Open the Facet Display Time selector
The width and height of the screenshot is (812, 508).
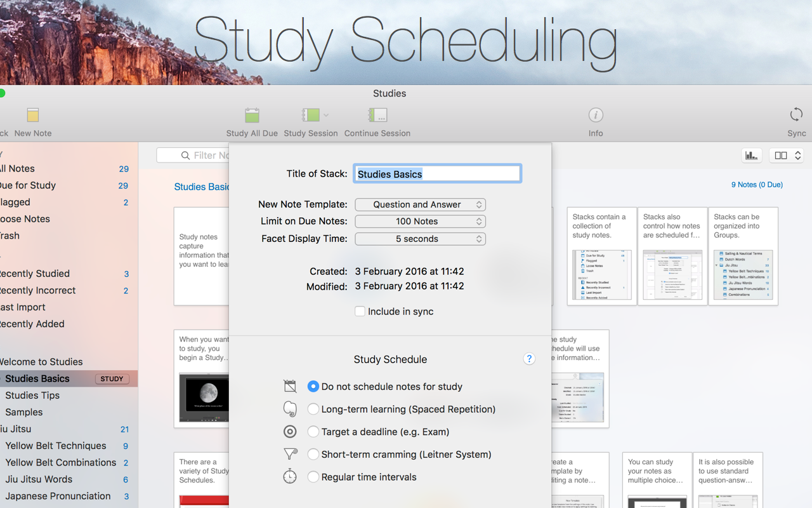coord(420,239)
